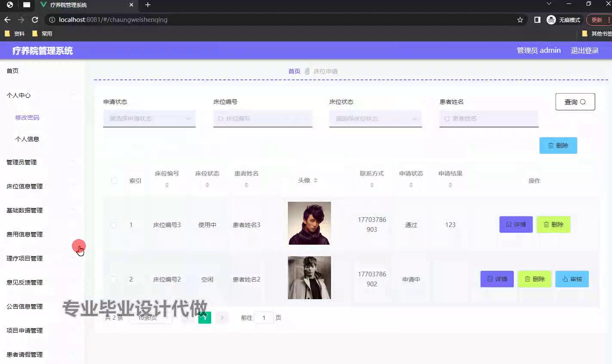Click the browser reload page icon
The height and width of the screenshot is (364, 612).
(35, 20)
